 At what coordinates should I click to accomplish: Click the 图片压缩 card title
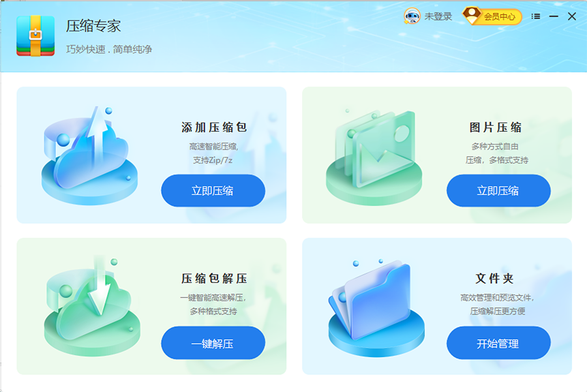click(x=495, y=127)
